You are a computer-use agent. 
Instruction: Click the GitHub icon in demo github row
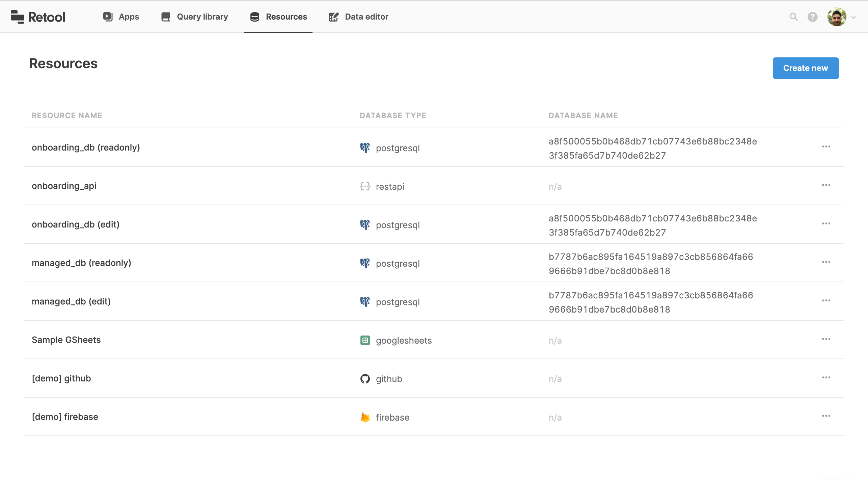point(365,379)
